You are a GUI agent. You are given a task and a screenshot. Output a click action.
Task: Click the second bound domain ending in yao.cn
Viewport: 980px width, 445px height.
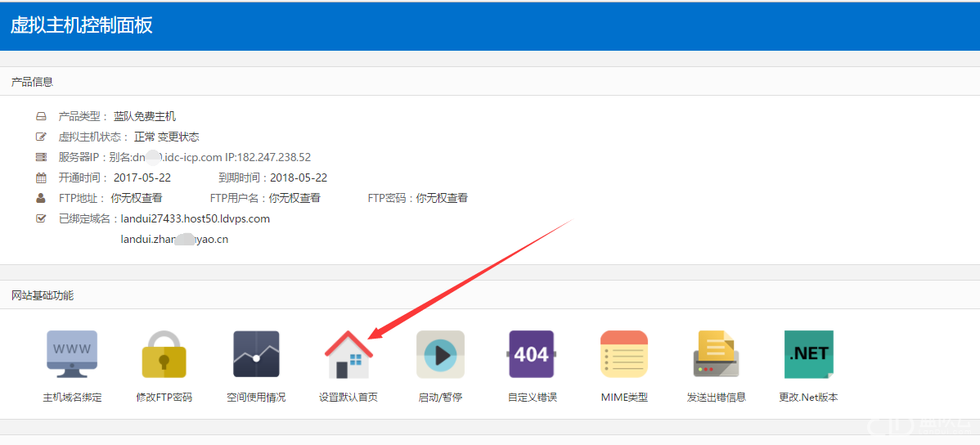tap(173, 240)
